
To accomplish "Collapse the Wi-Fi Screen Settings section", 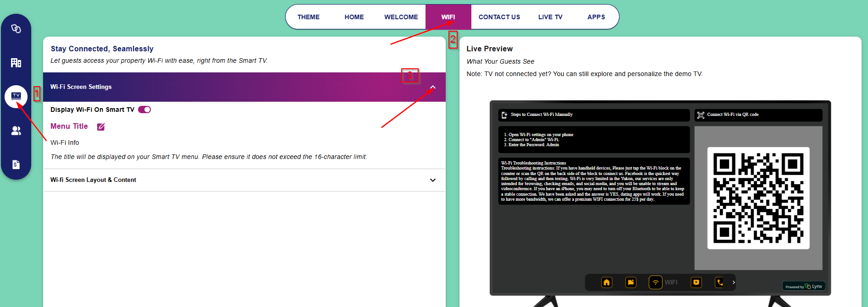I will click(433, 87).
